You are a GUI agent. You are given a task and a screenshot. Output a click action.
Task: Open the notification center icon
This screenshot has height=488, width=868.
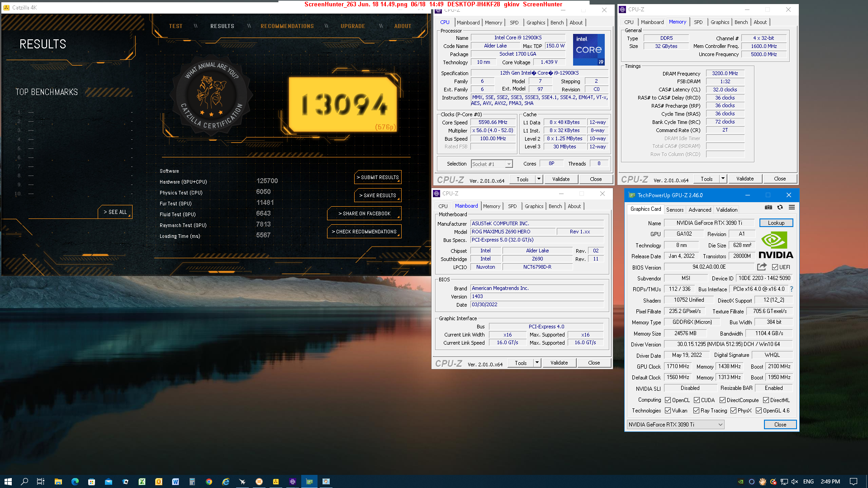[854, 482]
